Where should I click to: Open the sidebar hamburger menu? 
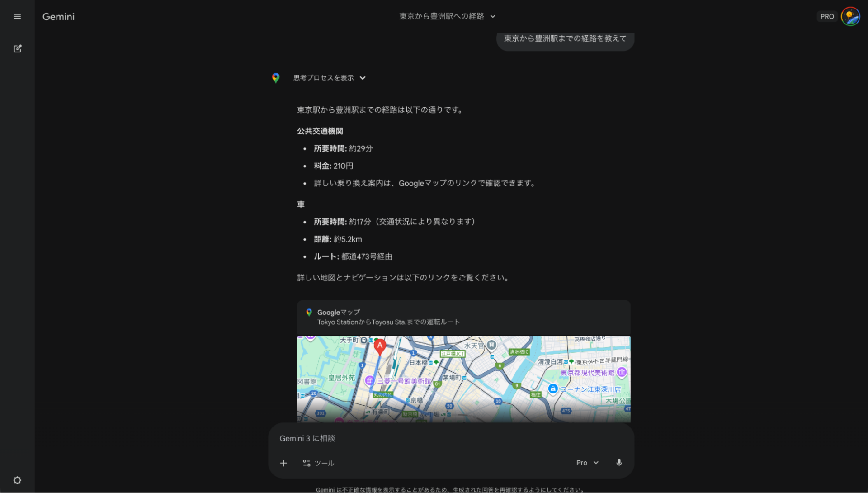coord(17,16)
